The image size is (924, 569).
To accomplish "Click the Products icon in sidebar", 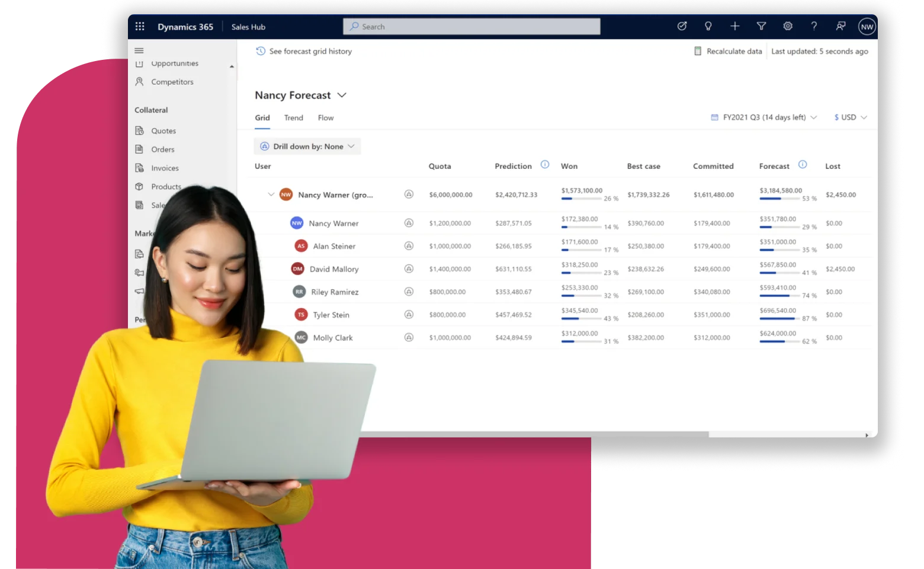I will pyautogui.click(x=139, y=186).
